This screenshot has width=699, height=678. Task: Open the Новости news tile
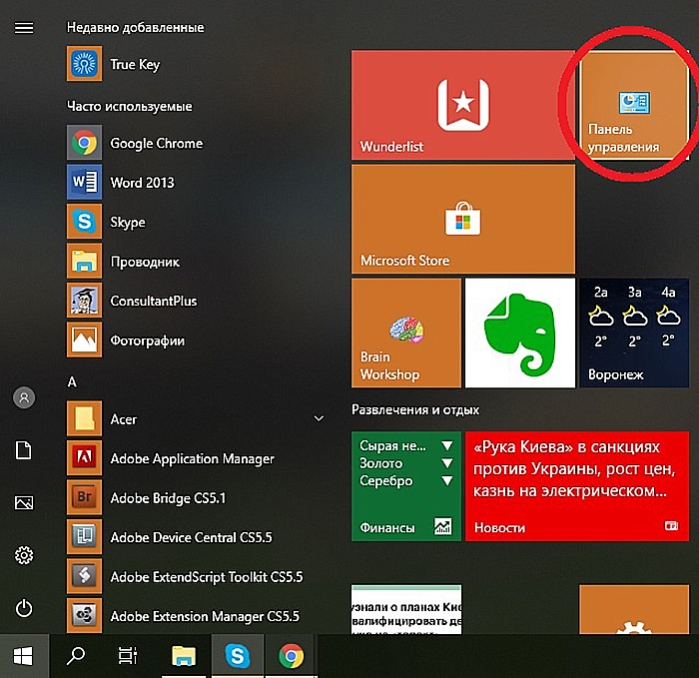[577, 486]
